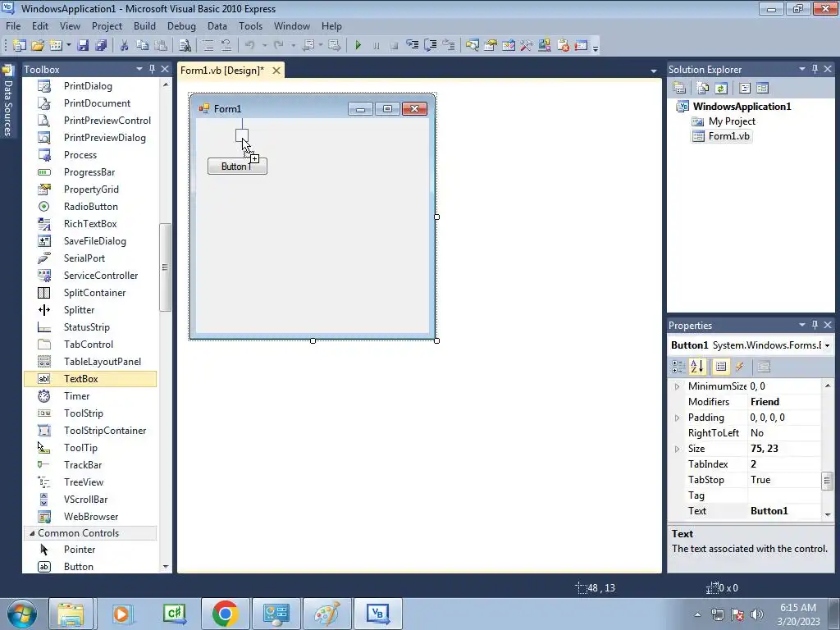840x630 pixels.
Task: Click Solution Explorer Properties icon
Action: 679,88
